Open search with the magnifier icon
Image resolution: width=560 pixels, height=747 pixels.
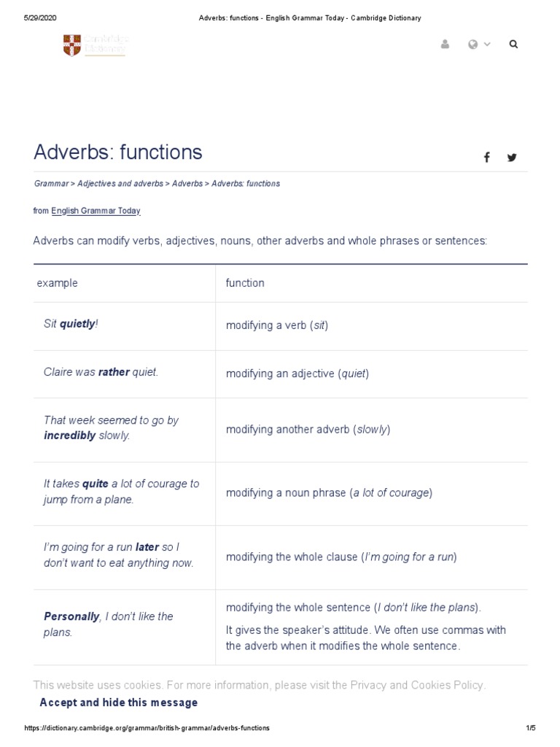pos(513,44)
